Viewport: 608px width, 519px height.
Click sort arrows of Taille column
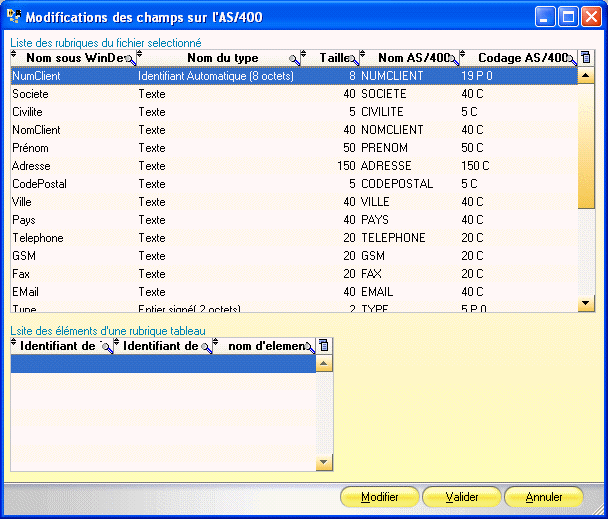pos(304,54)
